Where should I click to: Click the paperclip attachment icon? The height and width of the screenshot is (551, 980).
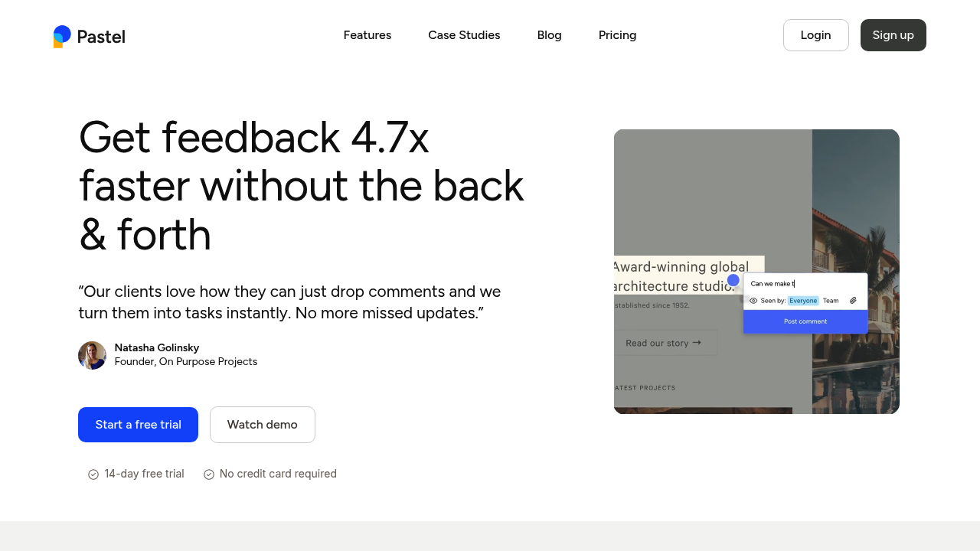coord(854,301)
